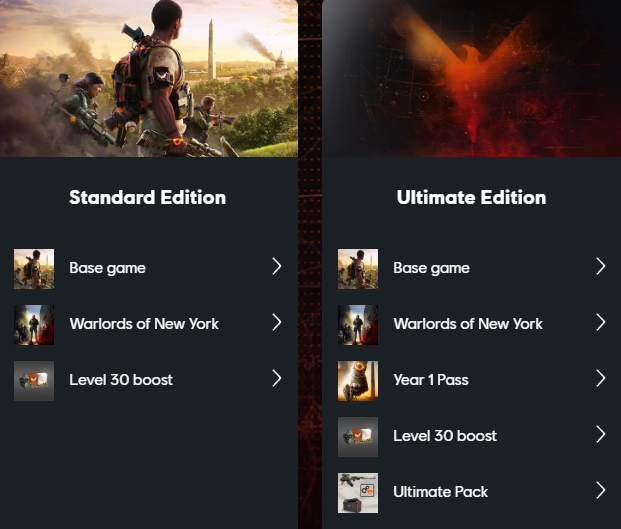The width and height of the screenshot is (621, 529).
Task: Expand the Ultimate Pack chevron
Action: coord(601,490)
